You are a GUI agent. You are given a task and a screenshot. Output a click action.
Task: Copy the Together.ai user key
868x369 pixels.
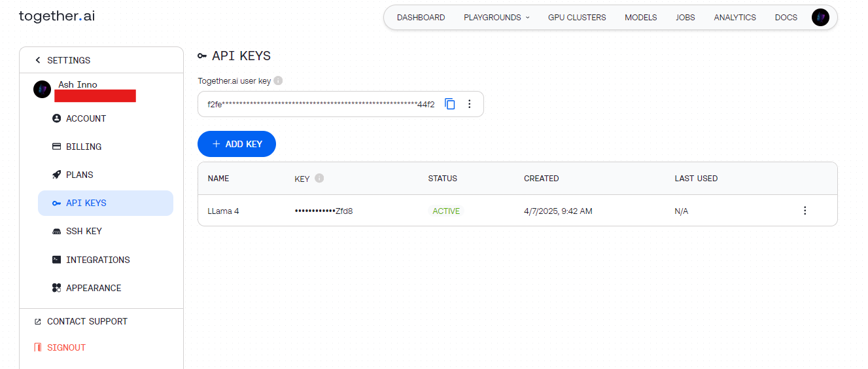coord(450,104)
